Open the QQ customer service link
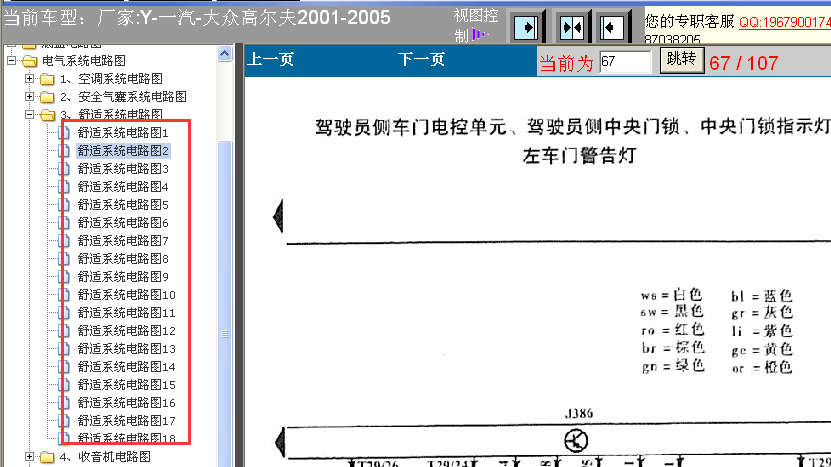This screenshot has height=467, width=831. click(785, 23)
